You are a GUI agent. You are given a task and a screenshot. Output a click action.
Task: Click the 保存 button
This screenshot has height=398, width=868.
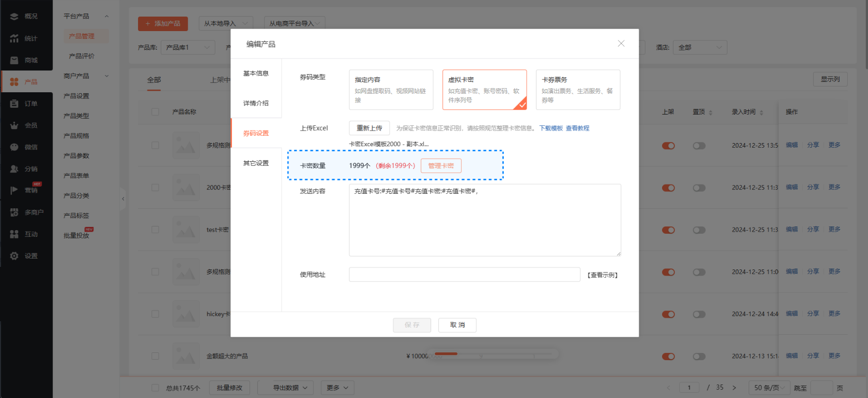(x=412, y=325)
